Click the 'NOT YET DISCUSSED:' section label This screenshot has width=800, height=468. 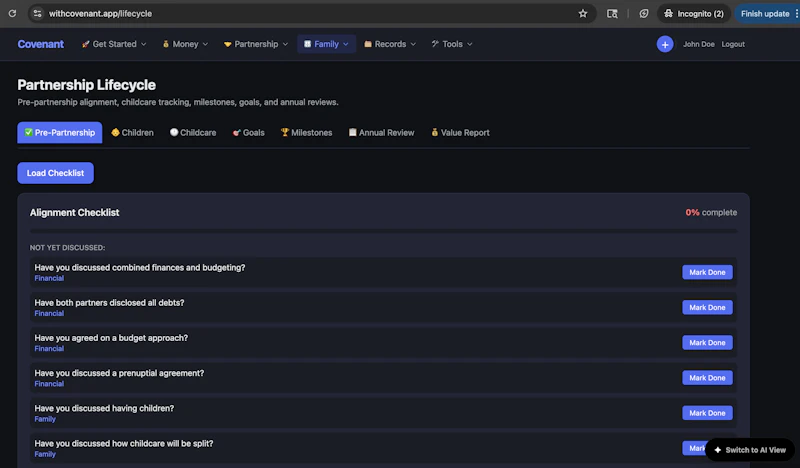(x=67, y=248)
